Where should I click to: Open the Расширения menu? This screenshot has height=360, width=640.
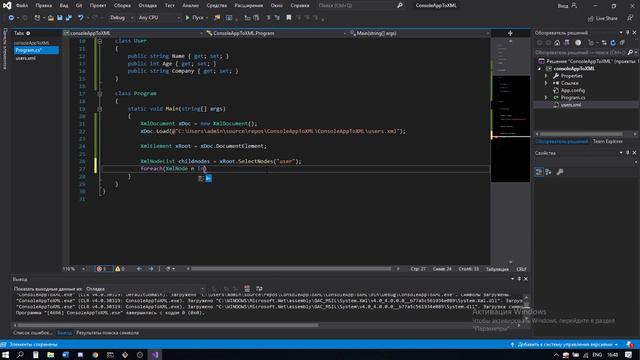(x=249, y=5)
